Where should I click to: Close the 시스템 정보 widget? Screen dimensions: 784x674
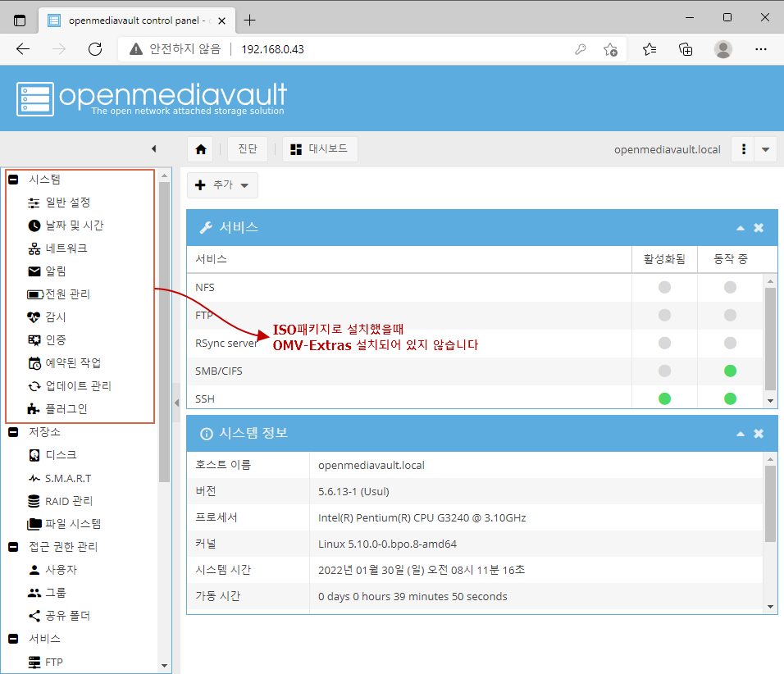point(759,434)
